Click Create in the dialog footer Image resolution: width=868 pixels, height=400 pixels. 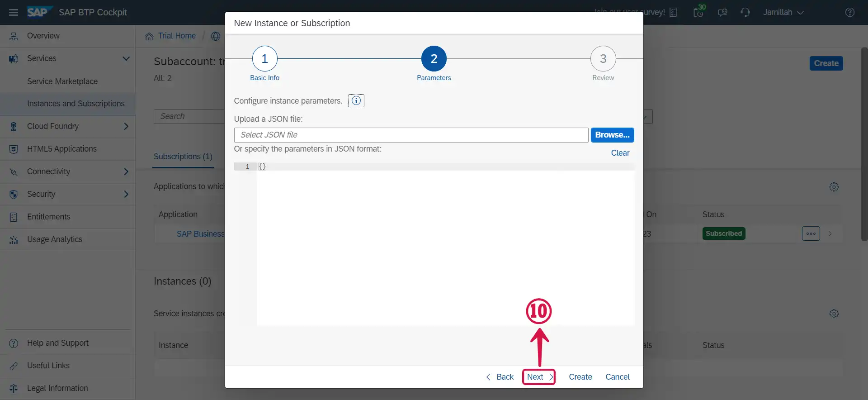point(580,377)
